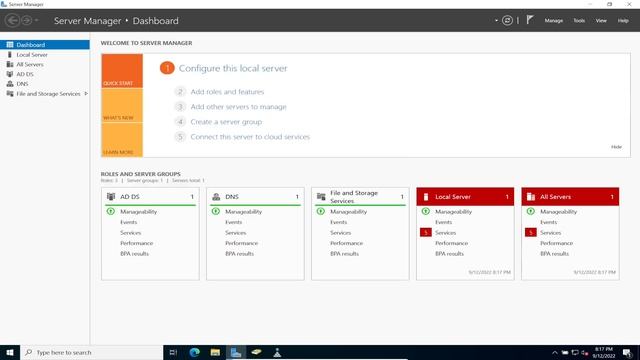
Task: Go back with the navigation arrow
Action: pos(13,20)
